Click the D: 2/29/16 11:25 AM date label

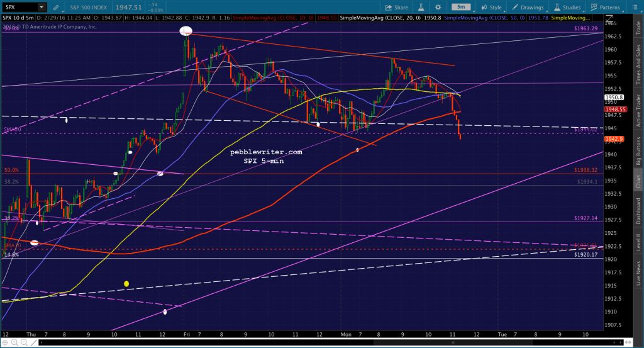pyautogui.click(x=64, y=18)
